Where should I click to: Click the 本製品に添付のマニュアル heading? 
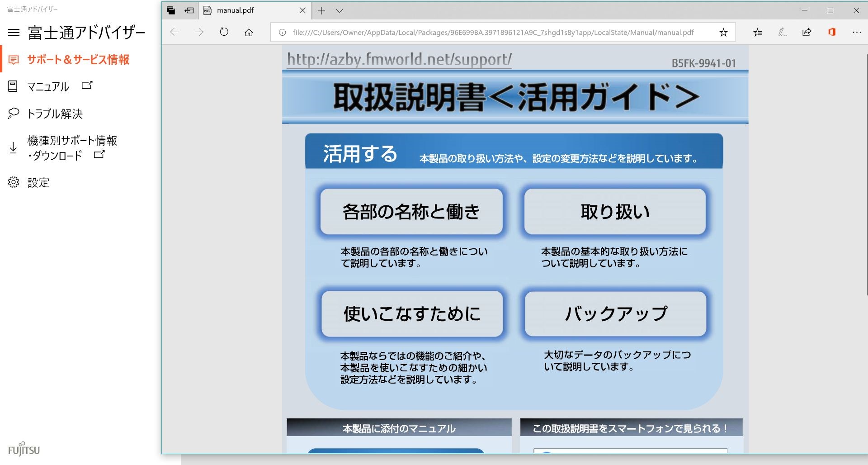tap(399, 428)
